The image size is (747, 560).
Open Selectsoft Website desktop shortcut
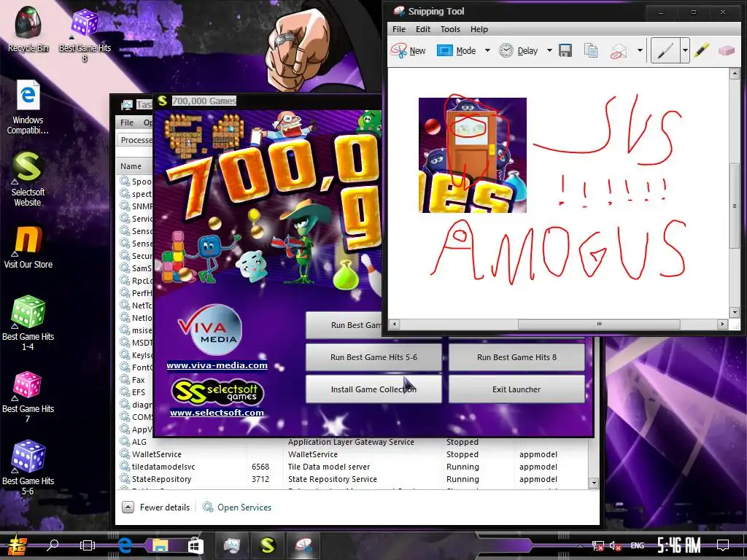[x=28, y=179]
